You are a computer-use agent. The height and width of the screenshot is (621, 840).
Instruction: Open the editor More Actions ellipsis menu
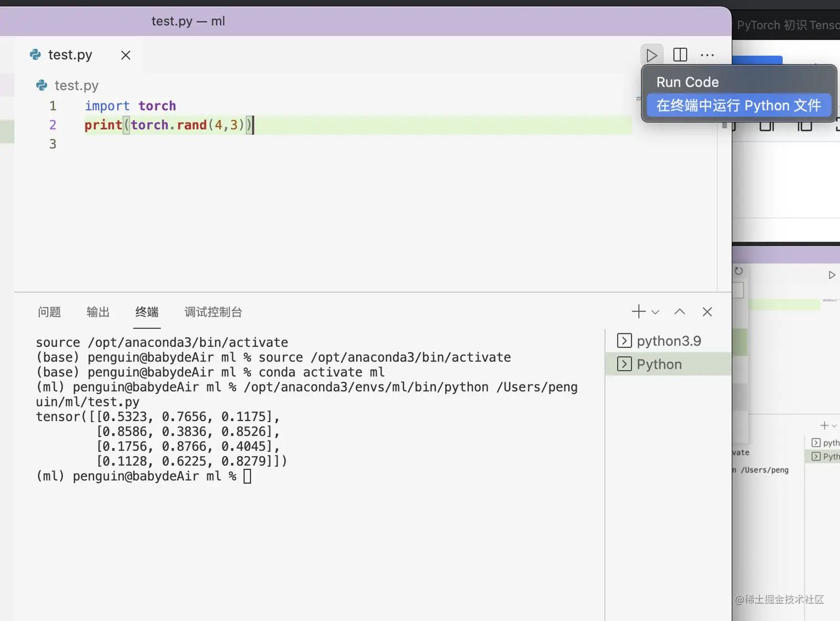707,55
